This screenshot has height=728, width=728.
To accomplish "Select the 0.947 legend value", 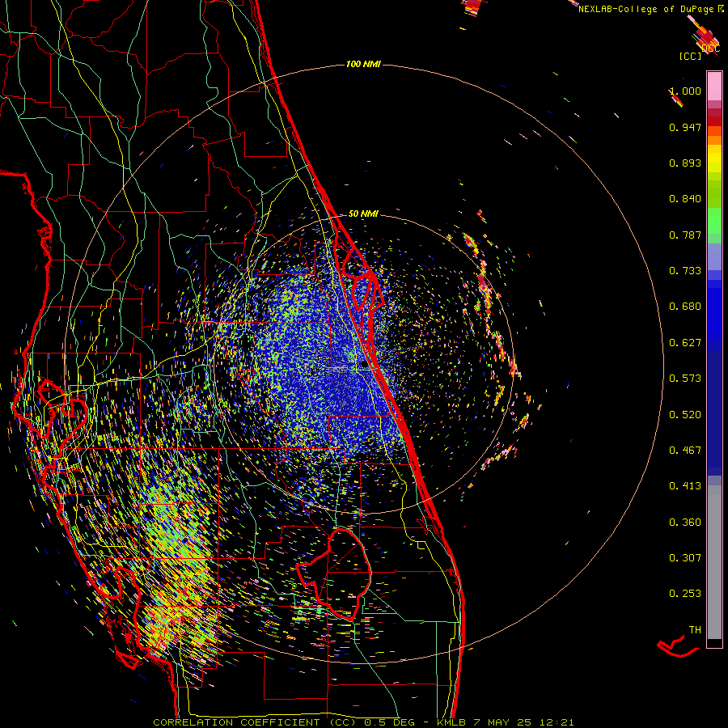I will click(685, 127).
